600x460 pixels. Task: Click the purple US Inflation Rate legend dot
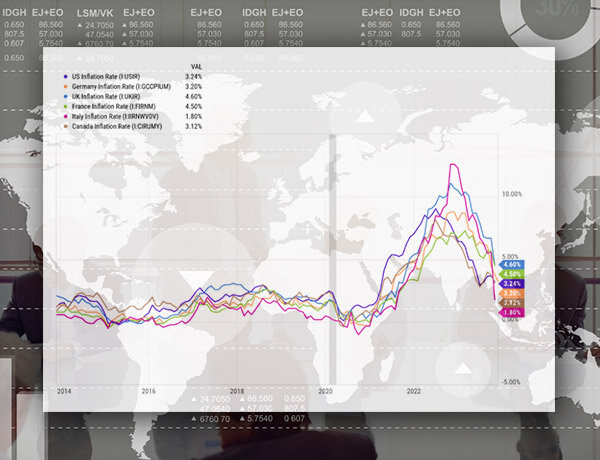coord(65,77)
